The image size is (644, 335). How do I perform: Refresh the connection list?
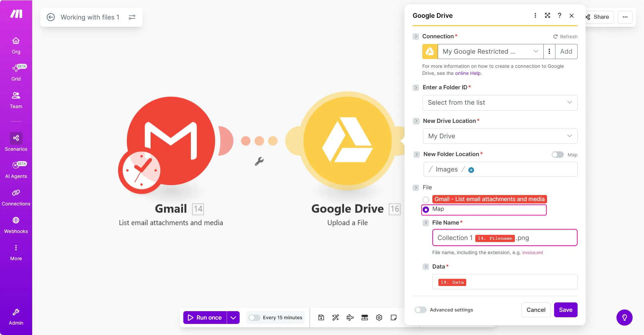(565, 37)
